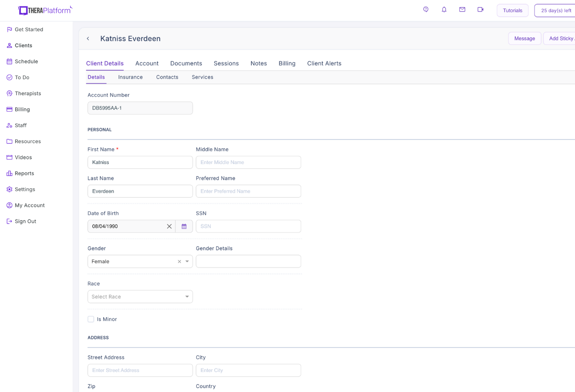This screenshot has height=392, width=575.
Task: Open Get Started in sidebar
Action: click(29, 29)
